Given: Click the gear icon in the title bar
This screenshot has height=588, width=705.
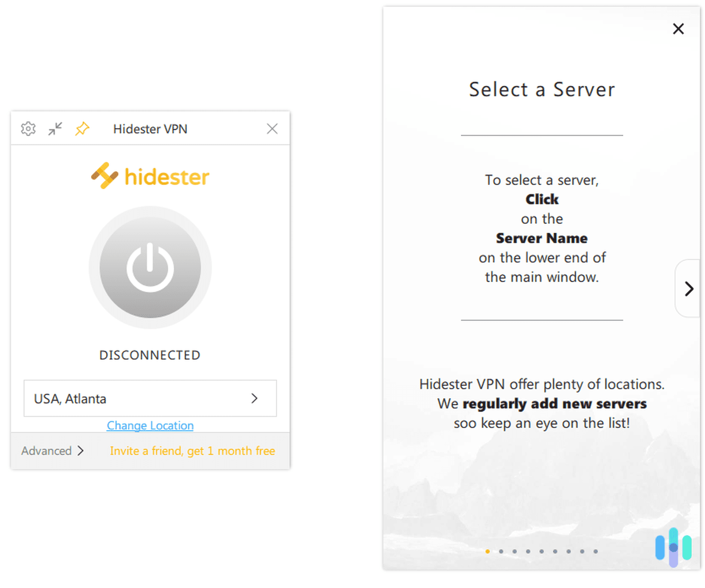Looking at the screenshot, I should pos(28,129).
